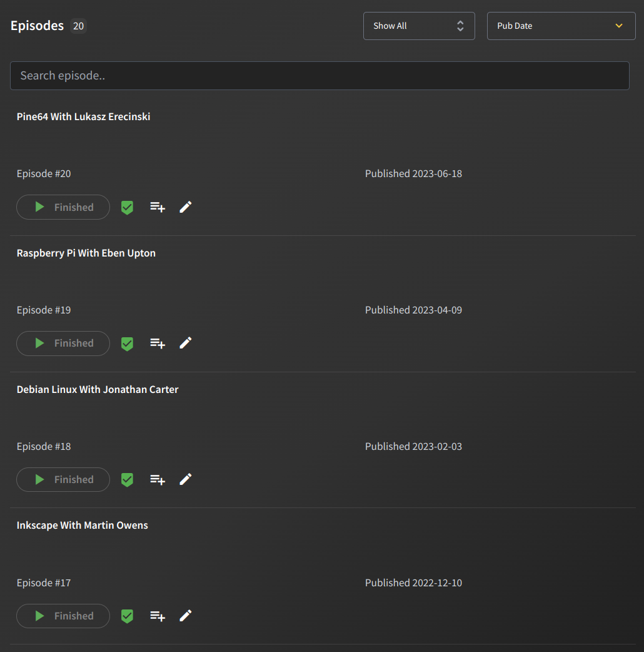Add Episode #20 to playlist queue

158,207
